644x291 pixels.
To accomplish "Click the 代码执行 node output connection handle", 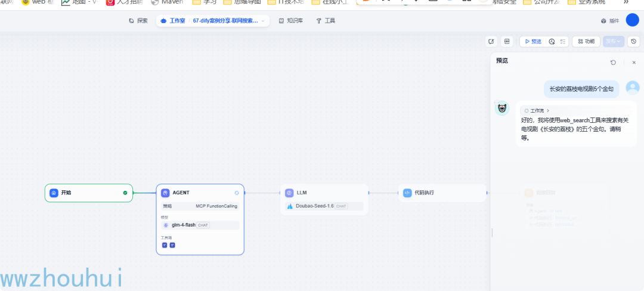I will [487, 193].
